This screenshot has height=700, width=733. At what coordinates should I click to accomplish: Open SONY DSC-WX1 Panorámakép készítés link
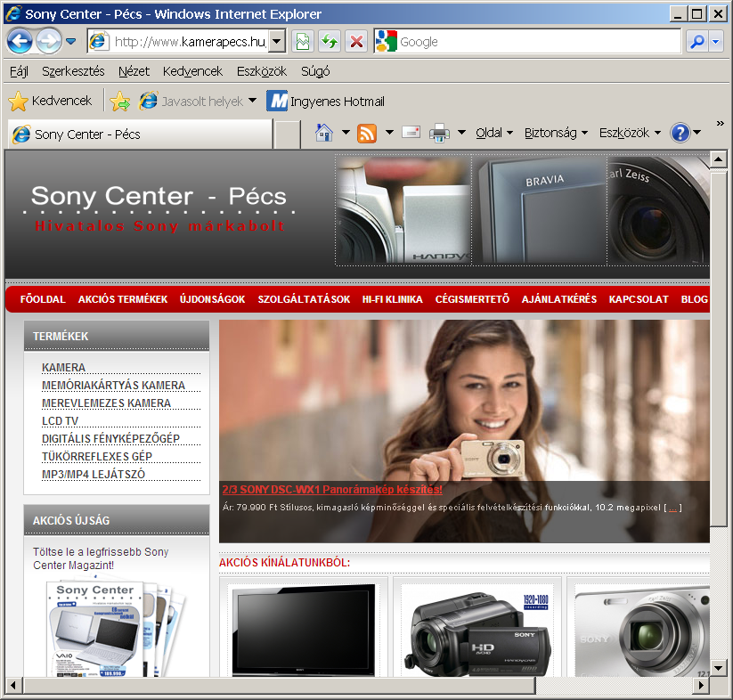332,489
